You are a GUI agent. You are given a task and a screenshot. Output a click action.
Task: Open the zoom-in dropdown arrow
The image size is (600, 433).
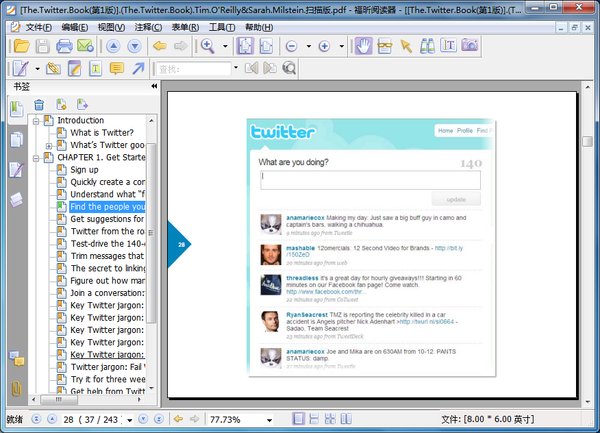(341, 46)
